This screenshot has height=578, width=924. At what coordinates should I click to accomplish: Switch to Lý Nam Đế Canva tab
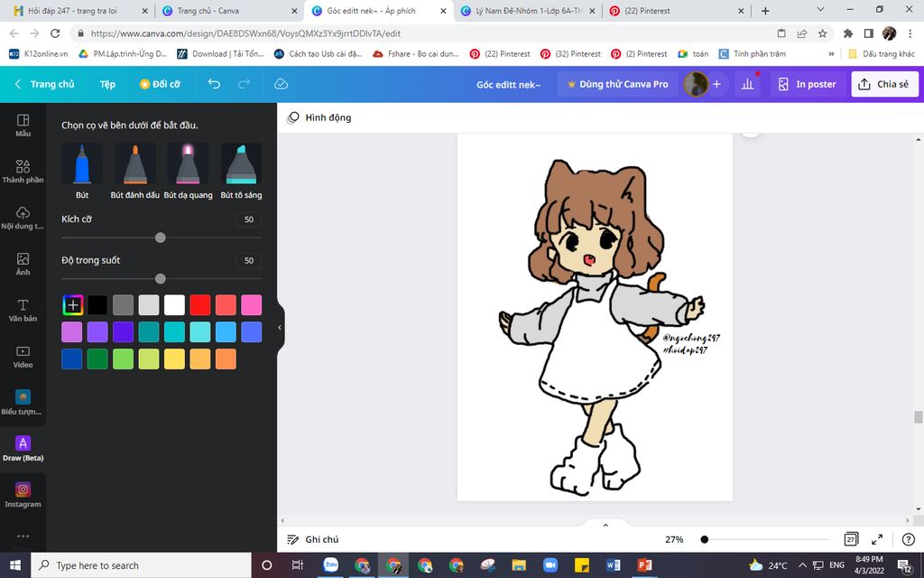point(528,11)
